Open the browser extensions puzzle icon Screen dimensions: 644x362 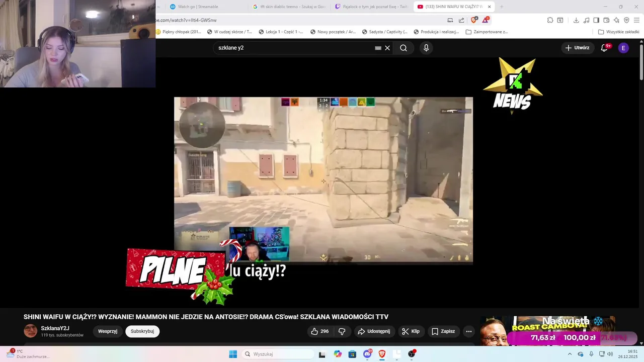coord(550,20)
